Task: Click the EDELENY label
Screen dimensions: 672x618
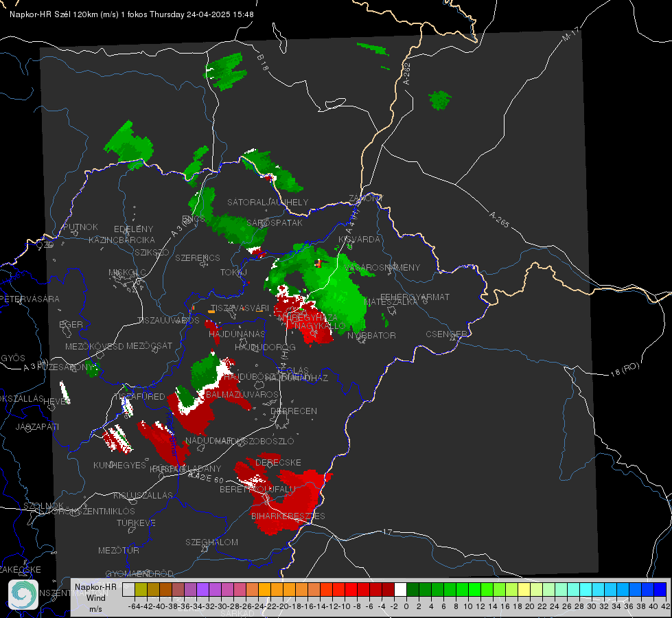Action: (x=133, y=229)
